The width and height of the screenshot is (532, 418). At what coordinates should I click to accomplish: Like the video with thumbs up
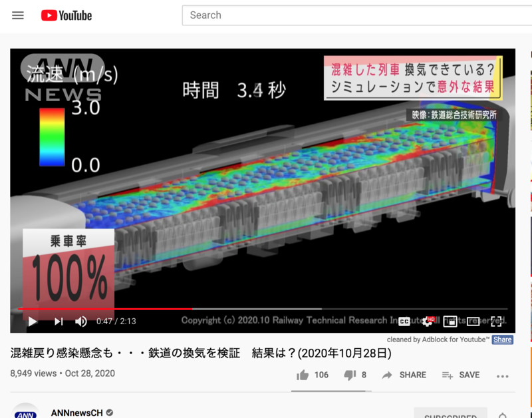point(303,375)
